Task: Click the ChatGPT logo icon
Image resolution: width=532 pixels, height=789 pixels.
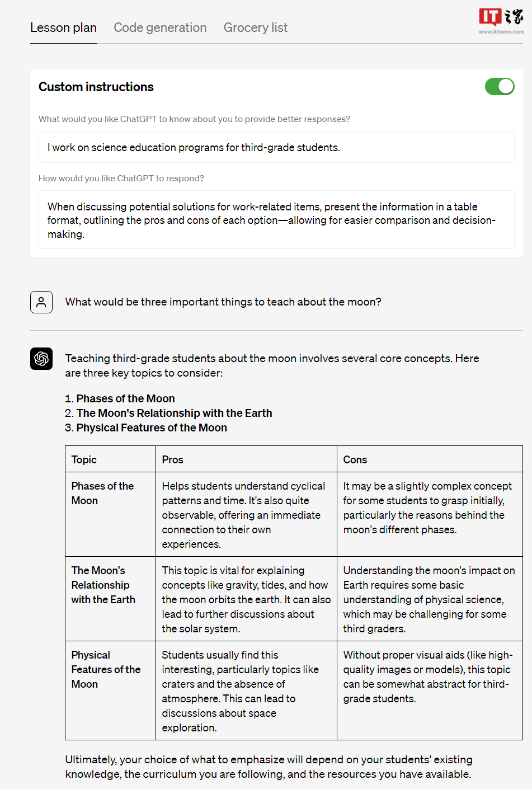Action: click(41, 359)
